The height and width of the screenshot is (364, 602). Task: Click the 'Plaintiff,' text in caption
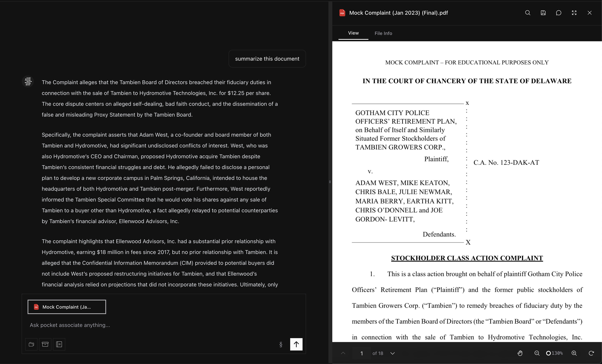[x=436, y=159]
